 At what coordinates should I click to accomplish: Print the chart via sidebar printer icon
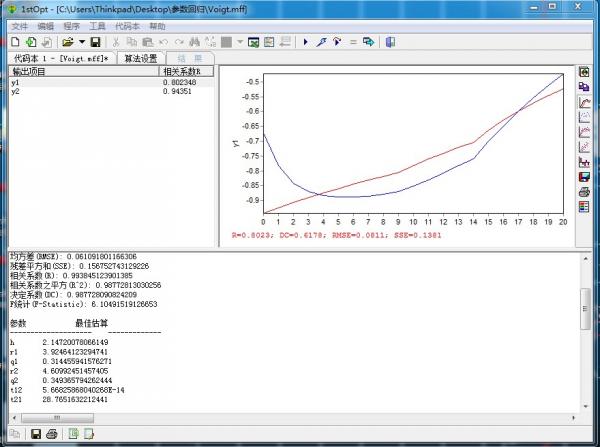pos(584,192)
